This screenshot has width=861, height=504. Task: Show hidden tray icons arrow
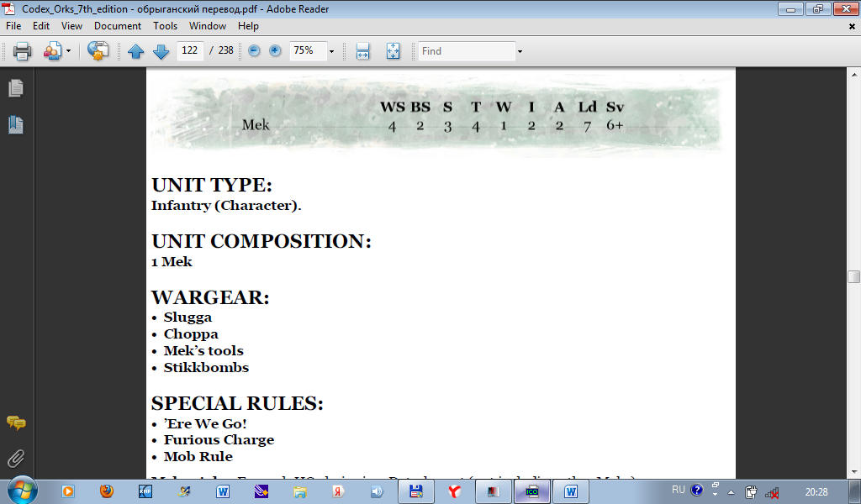(x=731, y=492)
